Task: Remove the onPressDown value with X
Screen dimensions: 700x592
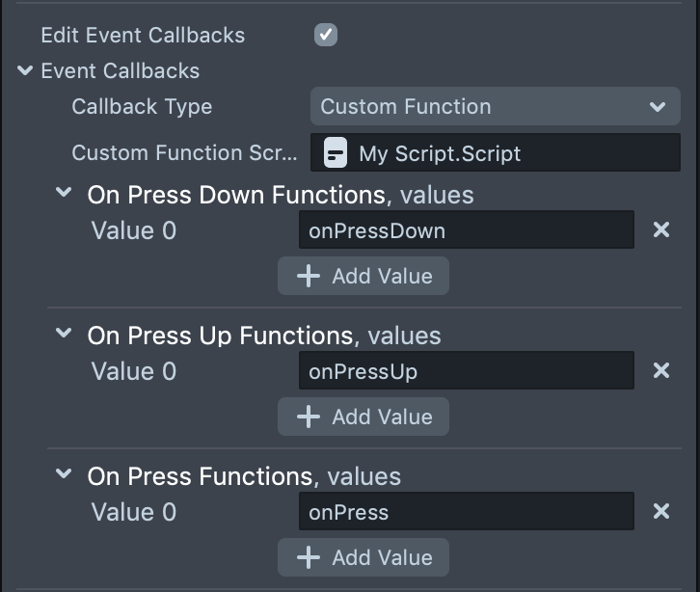Action: pos(661,230)
